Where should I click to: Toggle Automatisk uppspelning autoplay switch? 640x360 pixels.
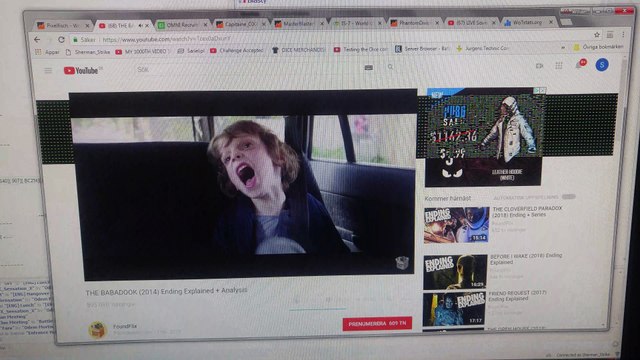tap(569, 197)
